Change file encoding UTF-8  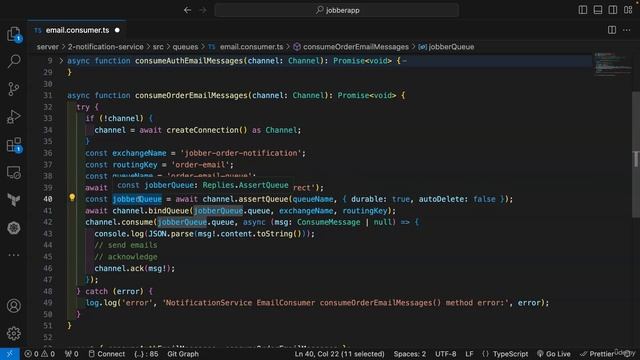(446, 354)
